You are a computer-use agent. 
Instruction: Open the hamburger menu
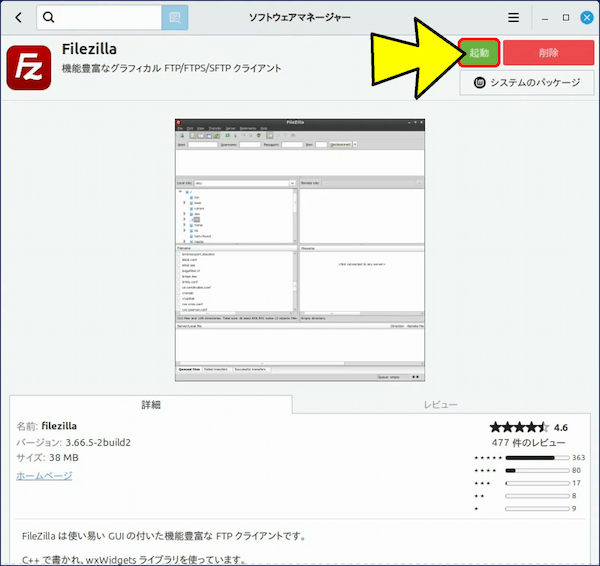[514, 17]
